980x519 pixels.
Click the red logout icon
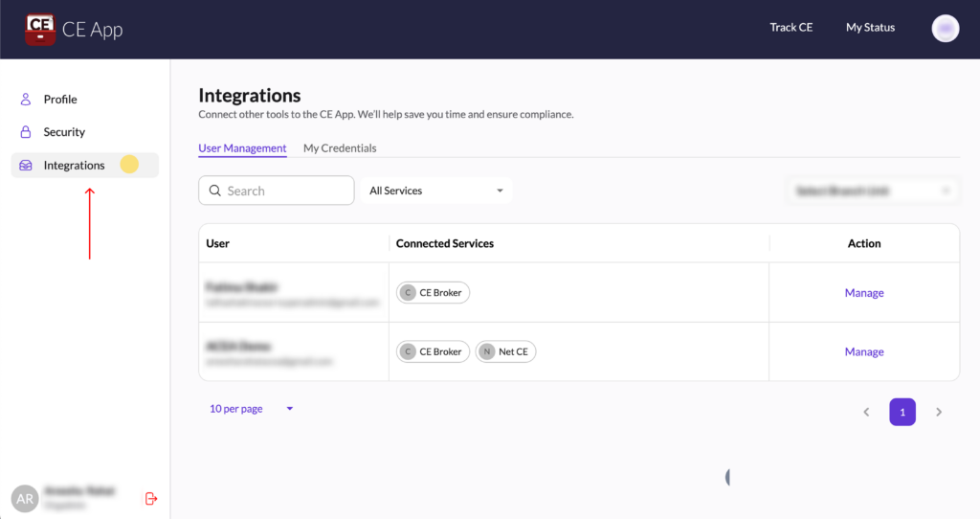pos(150,498)
